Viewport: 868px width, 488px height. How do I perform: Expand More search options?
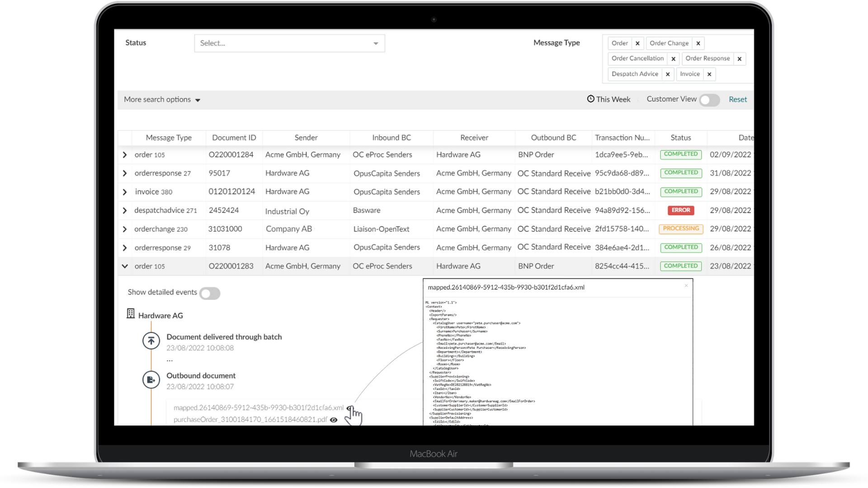coord(162,99)
